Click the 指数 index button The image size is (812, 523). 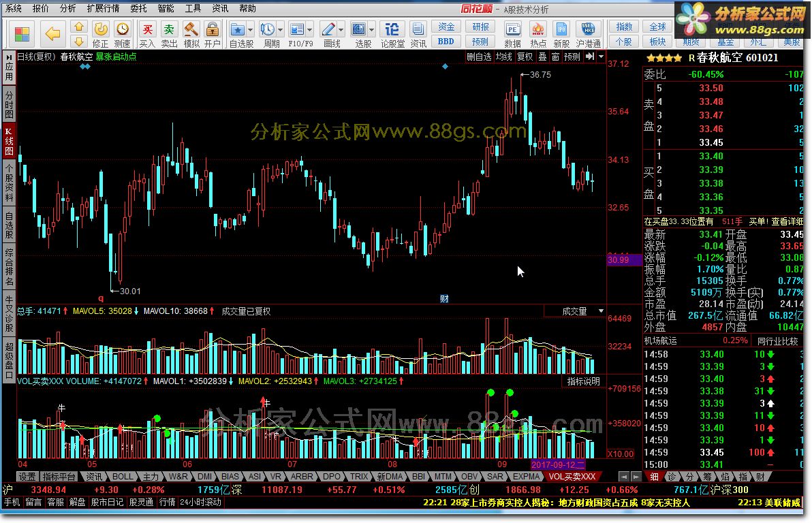point(624,27)
